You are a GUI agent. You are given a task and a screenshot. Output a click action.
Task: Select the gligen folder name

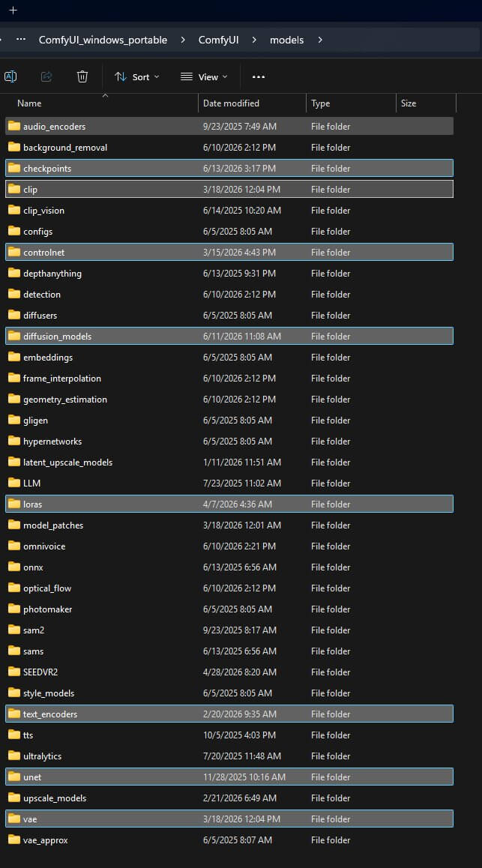click(x=35, y=421)
